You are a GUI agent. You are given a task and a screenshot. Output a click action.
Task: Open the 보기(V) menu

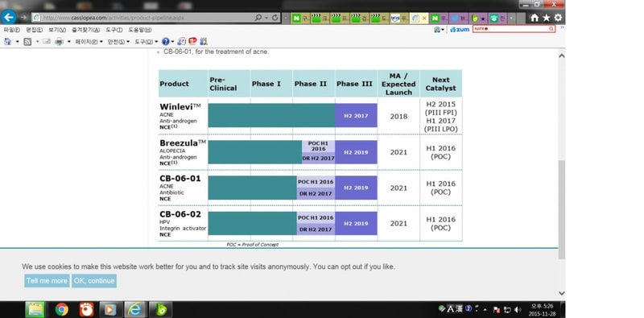pyautogui.click(x=57, y=30)
